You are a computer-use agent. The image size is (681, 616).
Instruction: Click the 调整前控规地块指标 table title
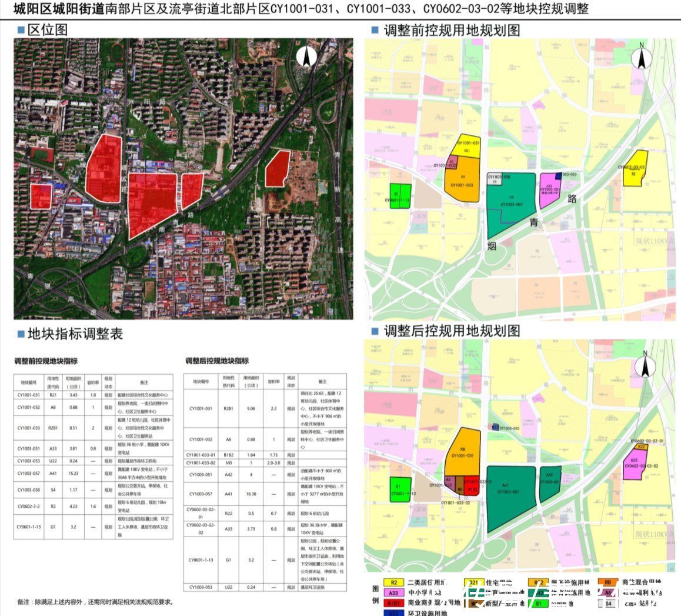(x=46, y=361)
